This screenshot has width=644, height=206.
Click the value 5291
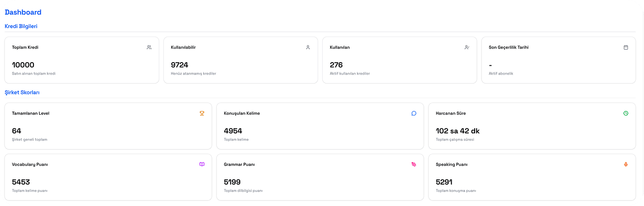click(x=444, y=182)
